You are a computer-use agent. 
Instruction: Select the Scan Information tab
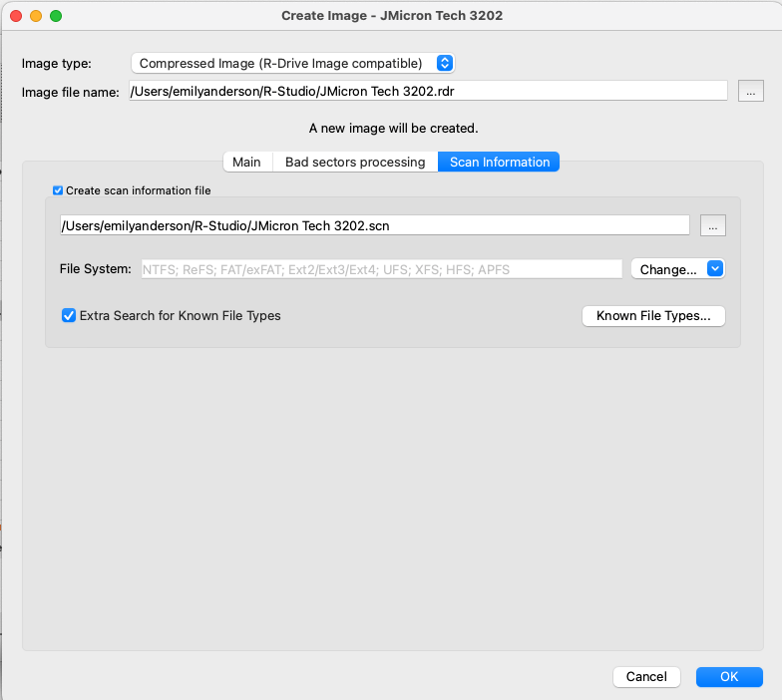click(499, 162)
